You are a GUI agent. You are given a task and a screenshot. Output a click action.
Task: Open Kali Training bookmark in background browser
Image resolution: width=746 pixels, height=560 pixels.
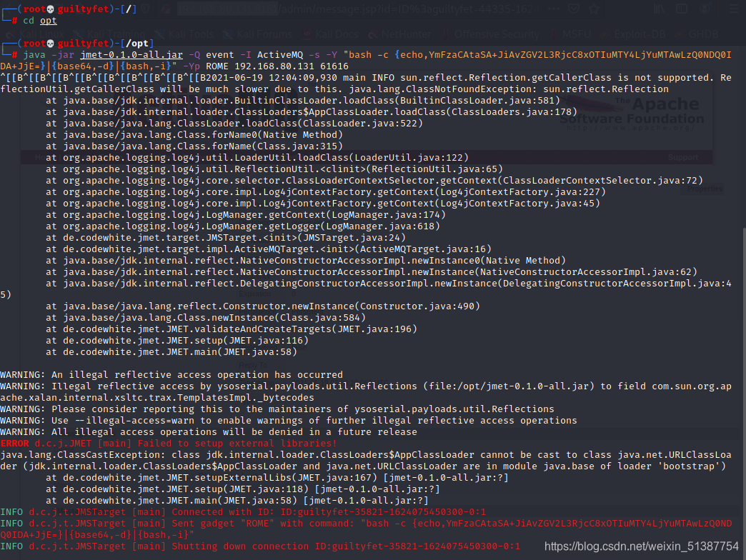tap(110, 34)
